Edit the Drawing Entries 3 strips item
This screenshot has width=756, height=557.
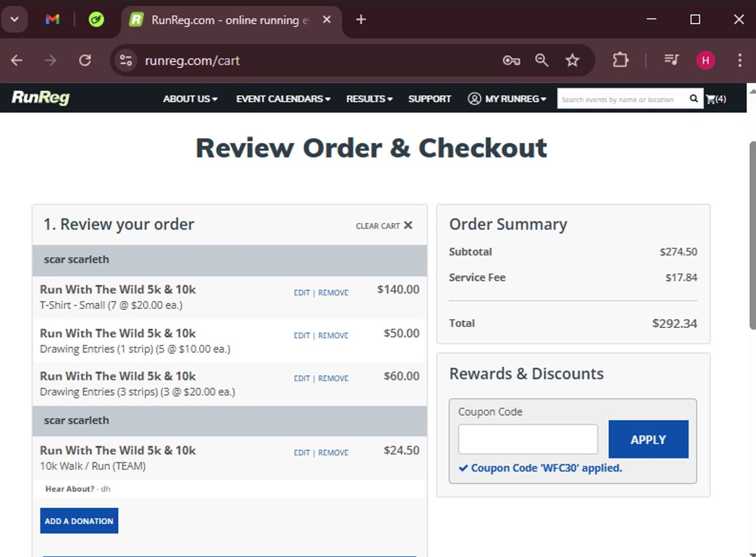tap(302, 378)
